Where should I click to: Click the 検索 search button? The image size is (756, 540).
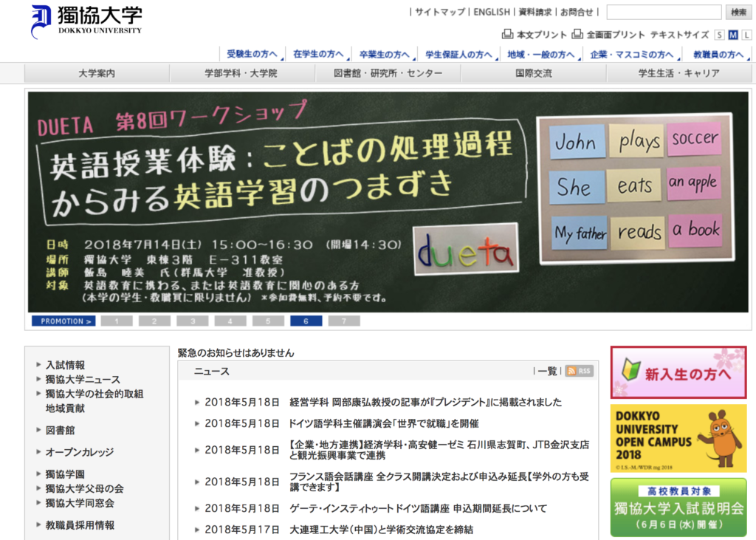[738, 12]
